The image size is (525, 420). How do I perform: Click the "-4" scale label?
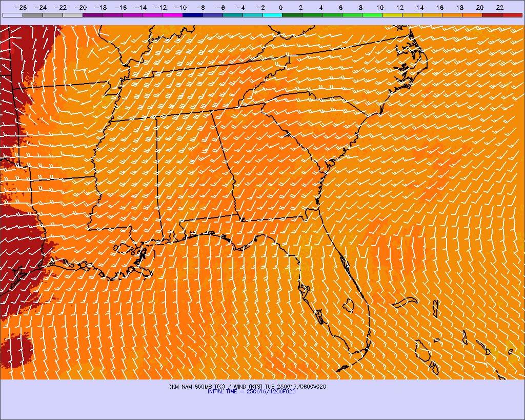click(240, 8)
